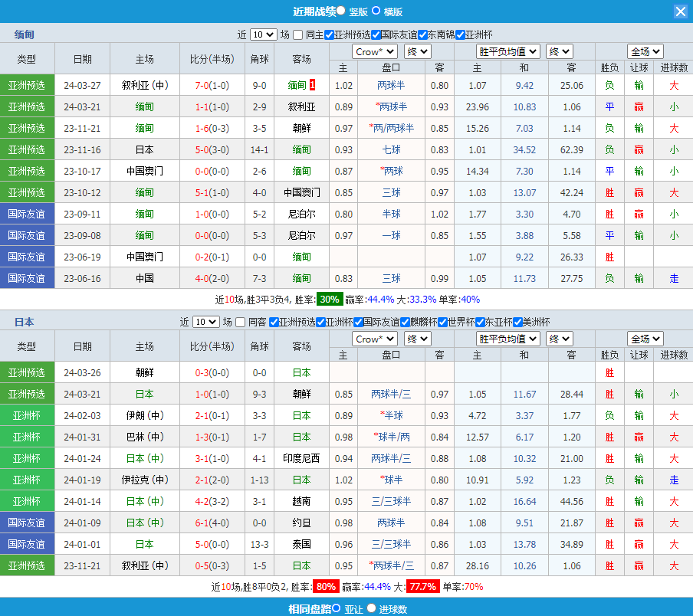This screenshot has width=693, height=616.
Task: Open match count dropdown in 缅甸 section
Action: point(263,34)
